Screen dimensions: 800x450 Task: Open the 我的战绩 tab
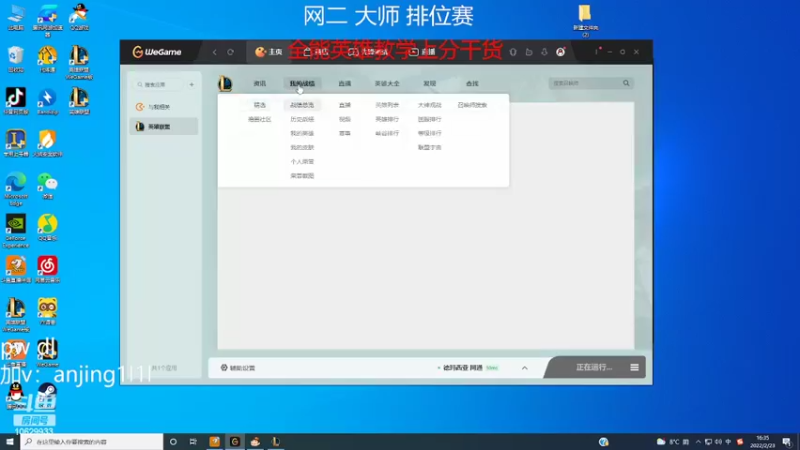[x=302, y=84]
